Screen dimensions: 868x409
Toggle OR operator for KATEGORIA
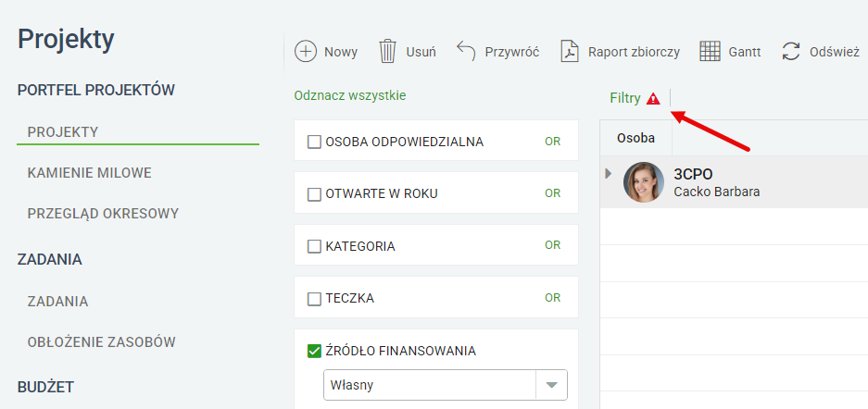552,245
